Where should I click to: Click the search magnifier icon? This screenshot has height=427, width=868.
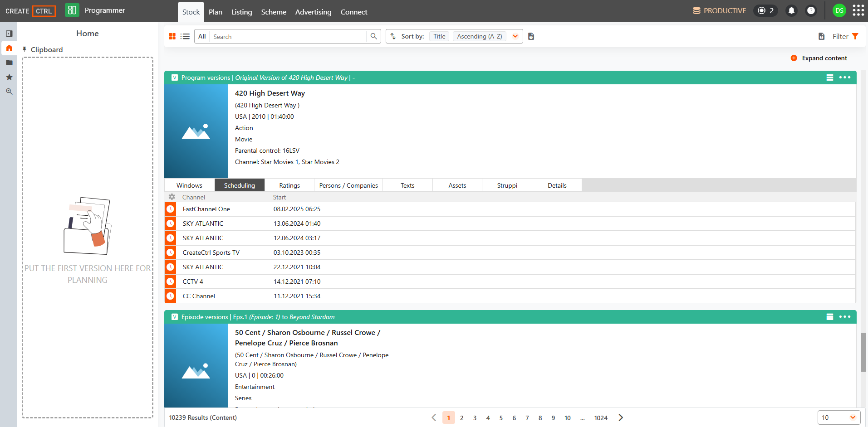point(373,36)
